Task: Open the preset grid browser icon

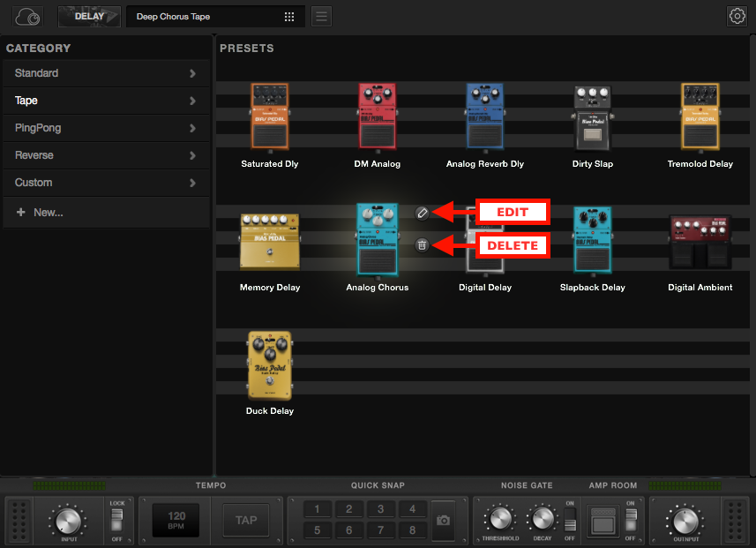Action: 289,17
